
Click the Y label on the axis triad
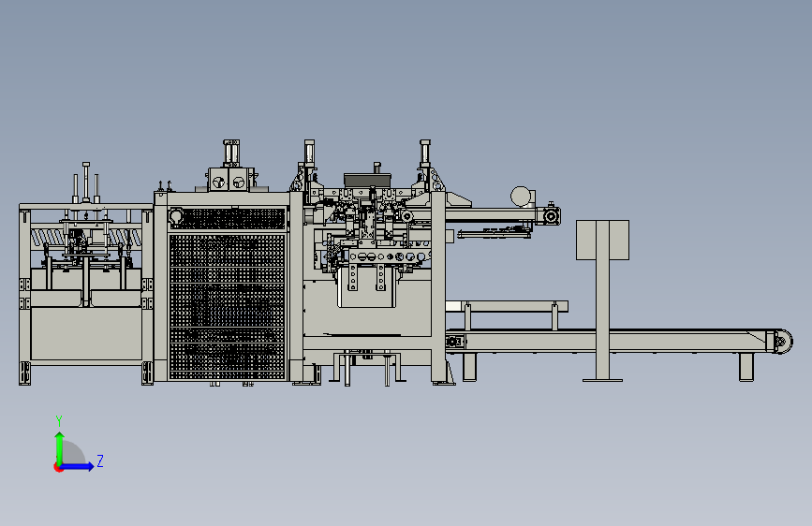pos(59,420)
